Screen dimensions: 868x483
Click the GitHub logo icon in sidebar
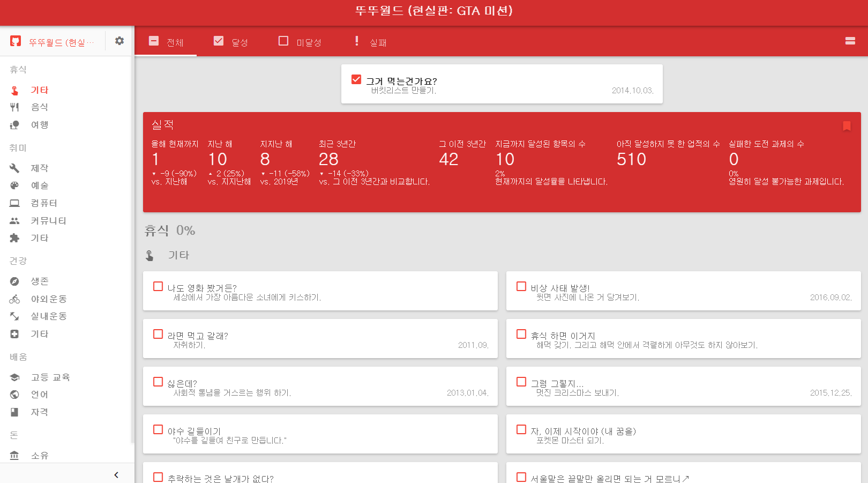[16, 41]
